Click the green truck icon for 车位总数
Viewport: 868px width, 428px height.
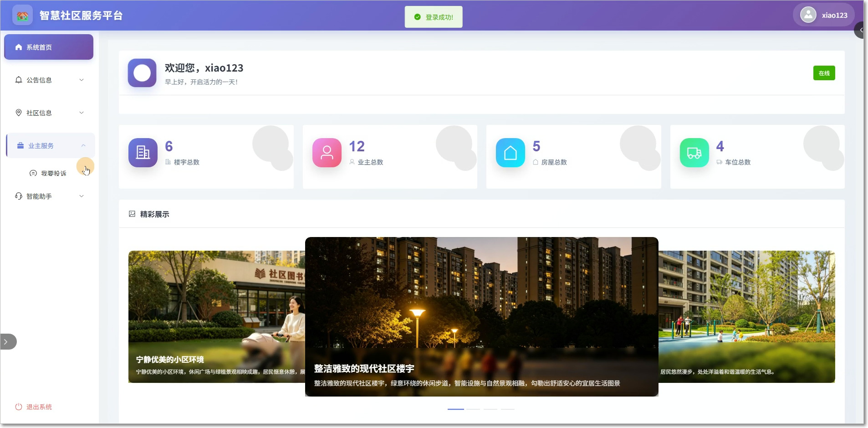click(694, 153)
